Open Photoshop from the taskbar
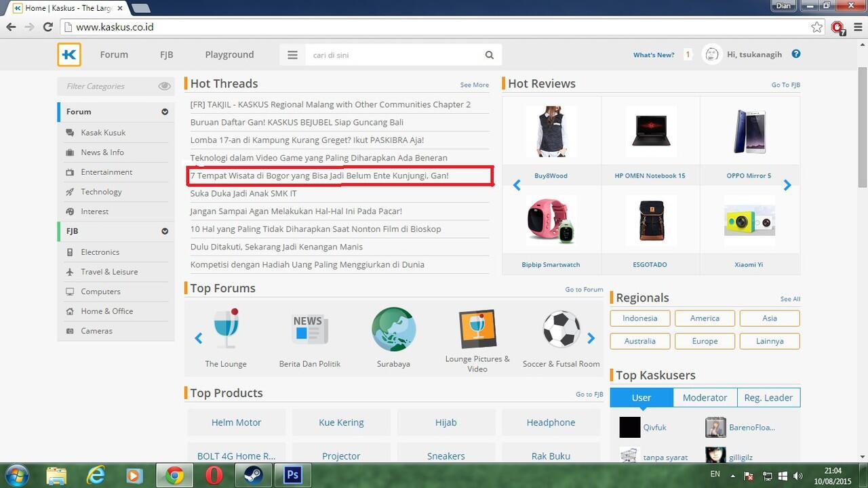 click(293, 475)
